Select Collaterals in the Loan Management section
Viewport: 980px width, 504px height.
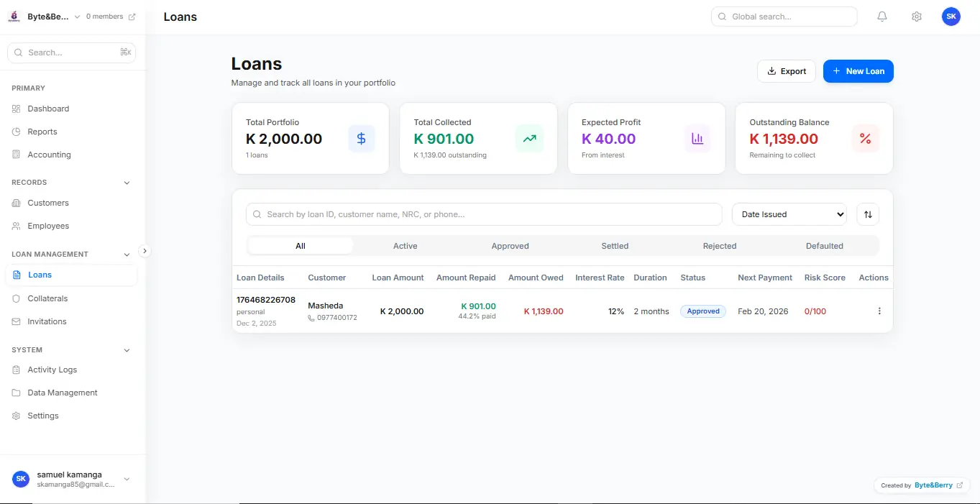[x=48, y=298]
